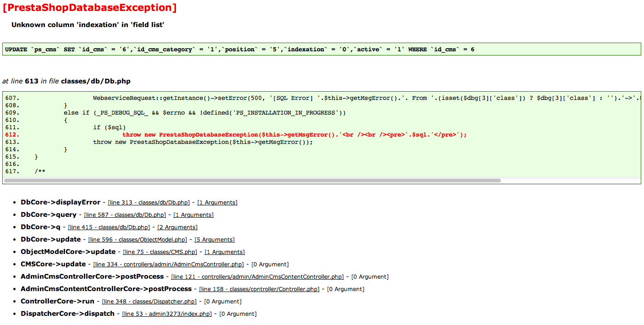Click the DbCore->q trace entry
This screenshot has width=644, height=325.
(40, 227)
